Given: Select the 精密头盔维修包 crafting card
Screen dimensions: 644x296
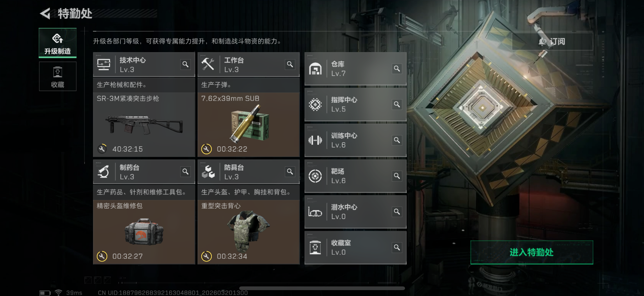Looking at the screenshot, I should point(144,232).
